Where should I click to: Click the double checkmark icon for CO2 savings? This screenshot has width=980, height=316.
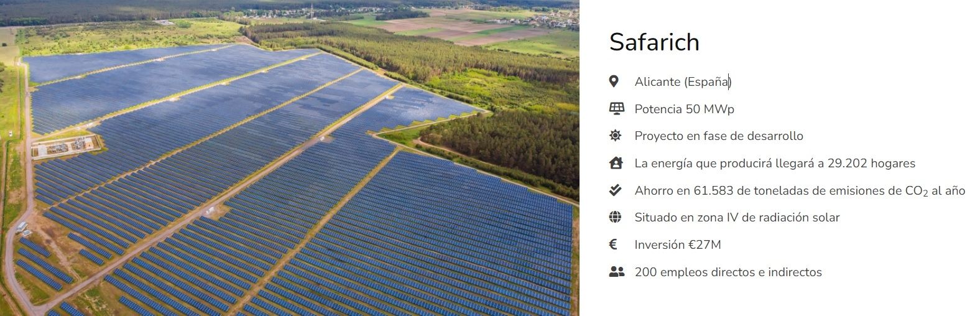[x=615, y=190]
